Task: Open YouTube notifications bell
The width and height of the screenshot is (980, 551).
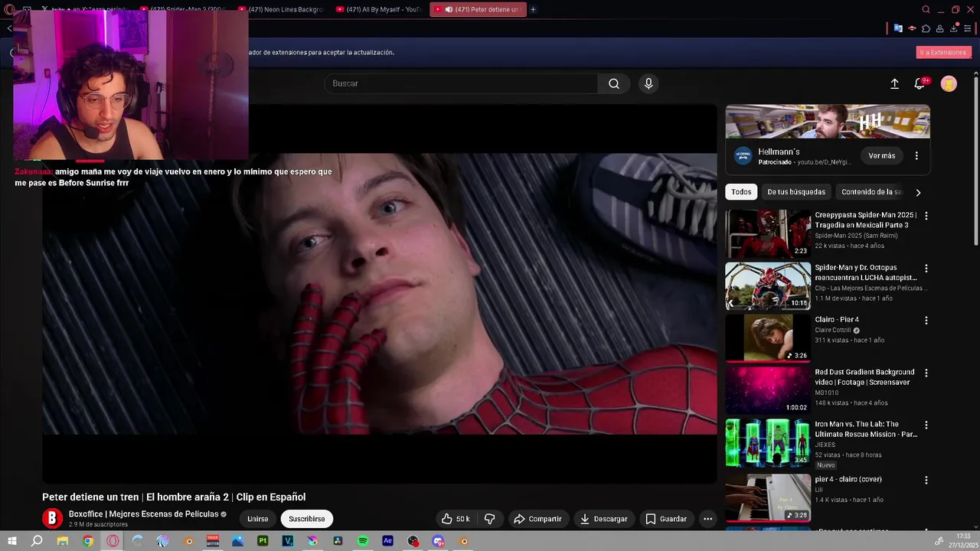Action: point(920,83)
